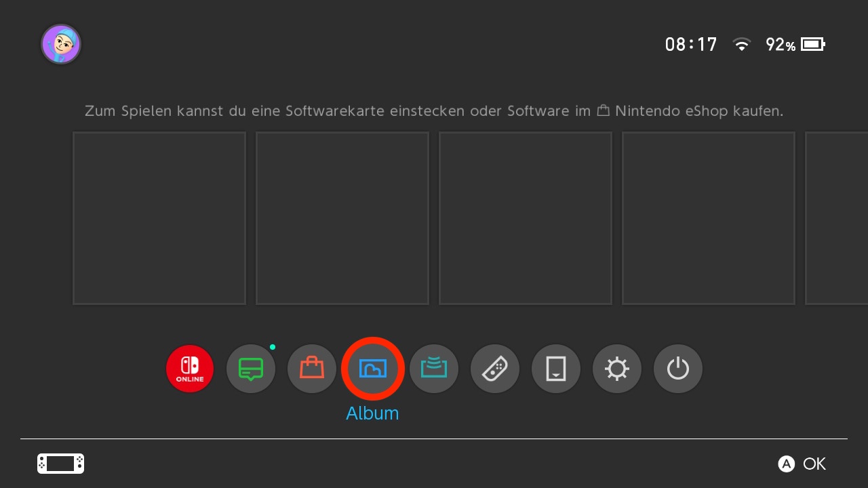Viewport: 868px width, 488px height.
Task: Select the fourth empty game tile
Action: 709,218
